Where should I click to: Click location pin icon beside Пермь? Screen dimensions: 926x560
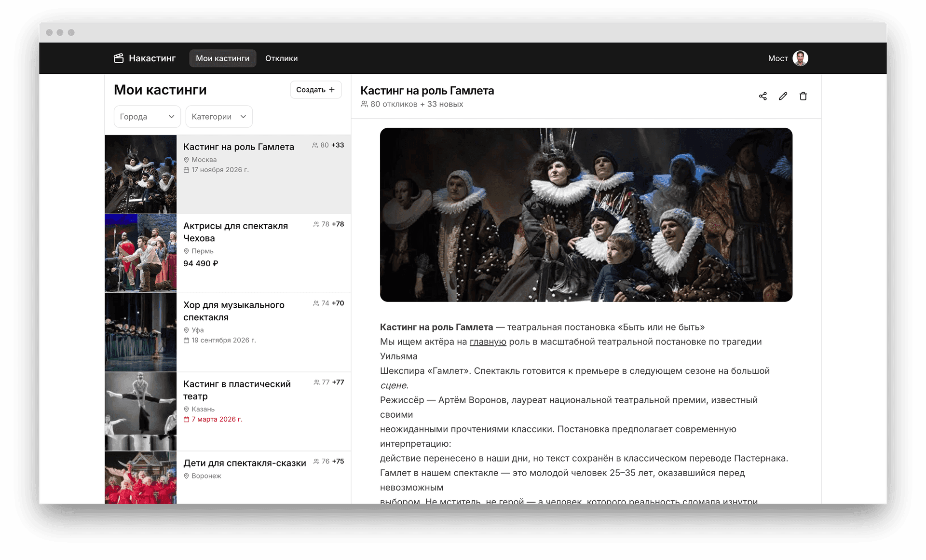click(186, 251)
